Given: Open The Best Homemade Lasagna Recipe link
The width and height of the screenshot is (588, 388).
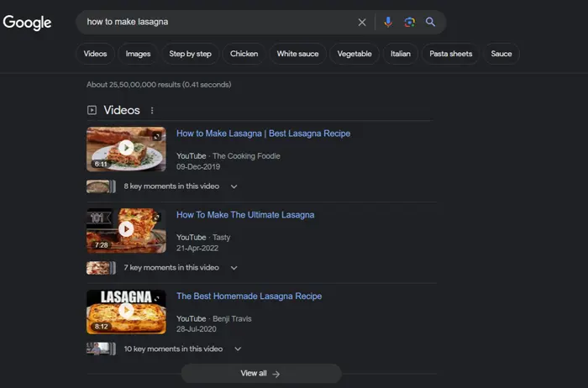Looking at the screenshot, I should coord(249,296).
